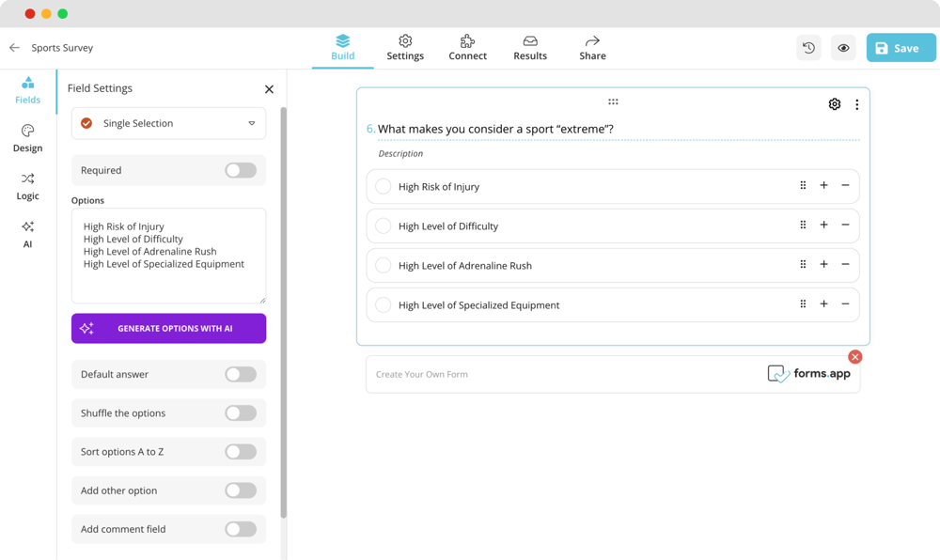Open version history with the clock icon
Viewport: 940px width, 560px height.
[x=808, y=47]
